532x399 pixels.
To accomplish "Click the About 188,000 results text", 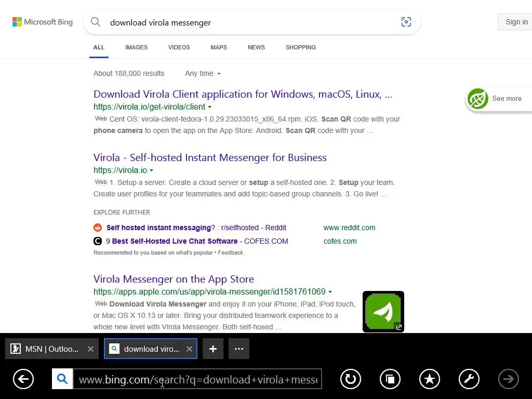I will pyautogui.click(x=129, y=73).
